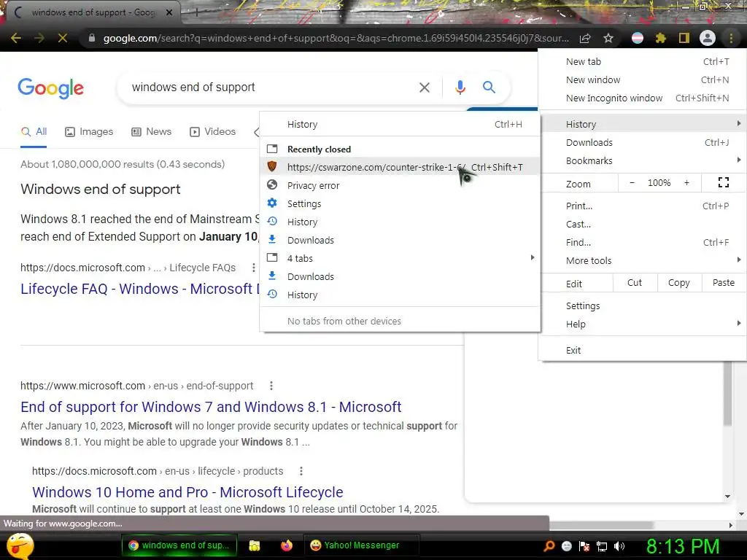The width and height of the screenshot is (747, 560).
Task: Click the lock icon in address bar
Action: (x=92, y=38)
